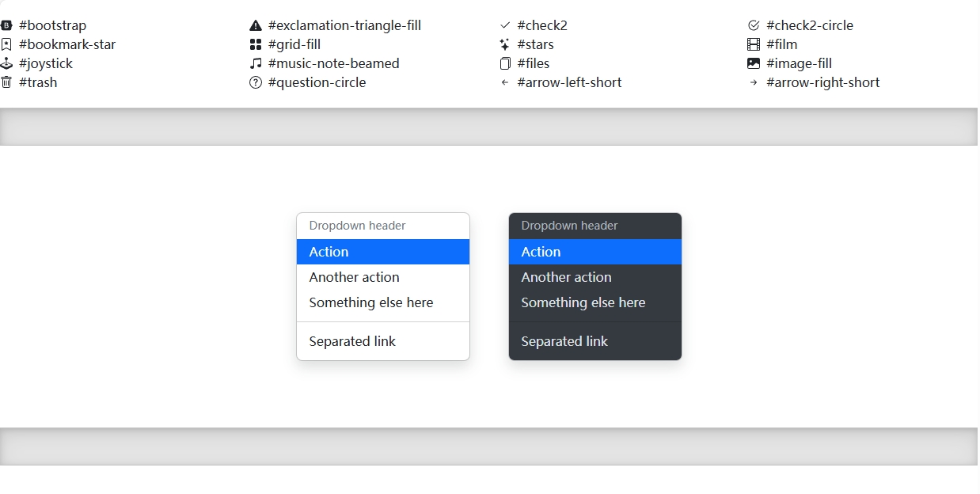Click the check2-circle icon

(754, 25)
